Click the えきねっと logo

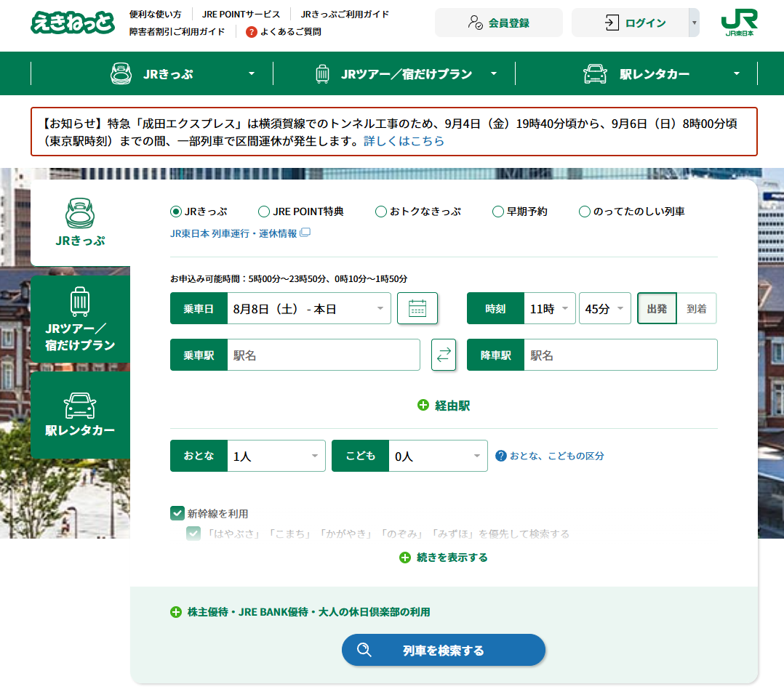(73, 23)
